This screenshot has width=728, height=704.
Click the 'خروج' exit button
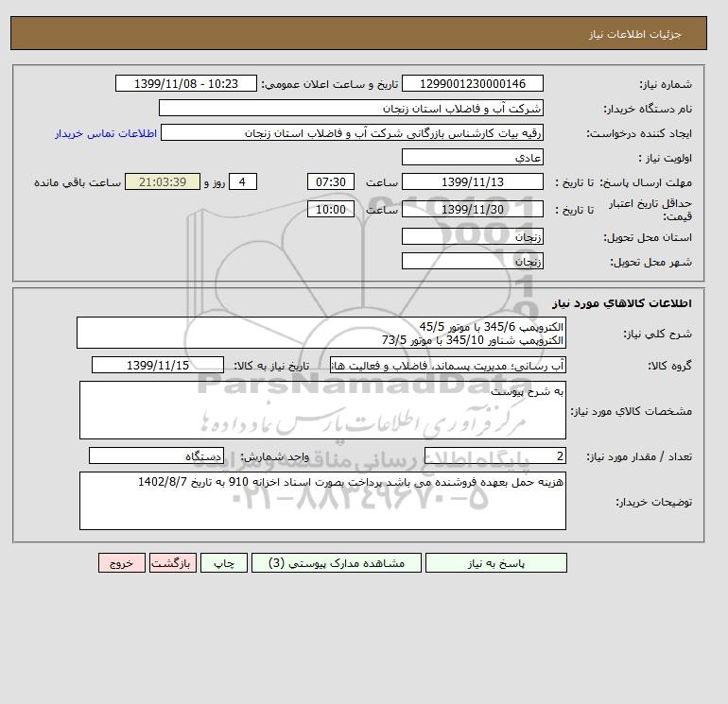coord(122,563)
